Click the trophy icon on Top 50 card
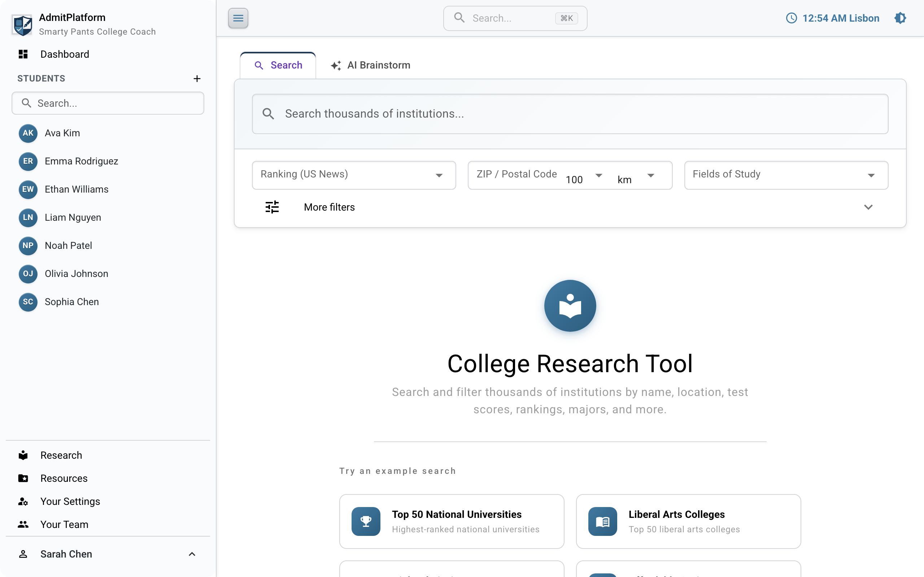The height and width of the screenshot is (577, 924). click(365, 521)
